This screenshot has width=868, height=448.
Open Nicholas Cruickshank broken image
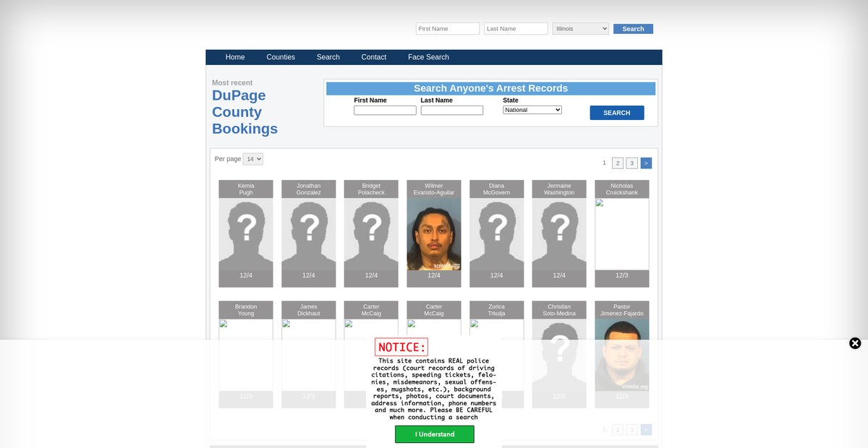622,234
